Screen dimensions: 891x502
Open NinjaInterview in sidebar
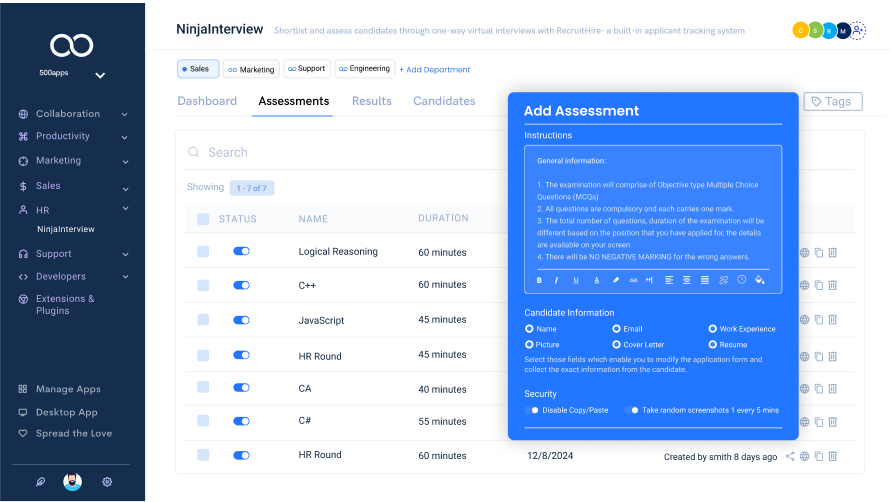66,229
